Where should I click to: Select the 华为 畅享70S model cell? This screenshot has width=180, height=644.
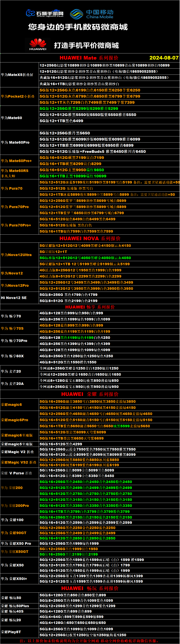tap(20, 329)
